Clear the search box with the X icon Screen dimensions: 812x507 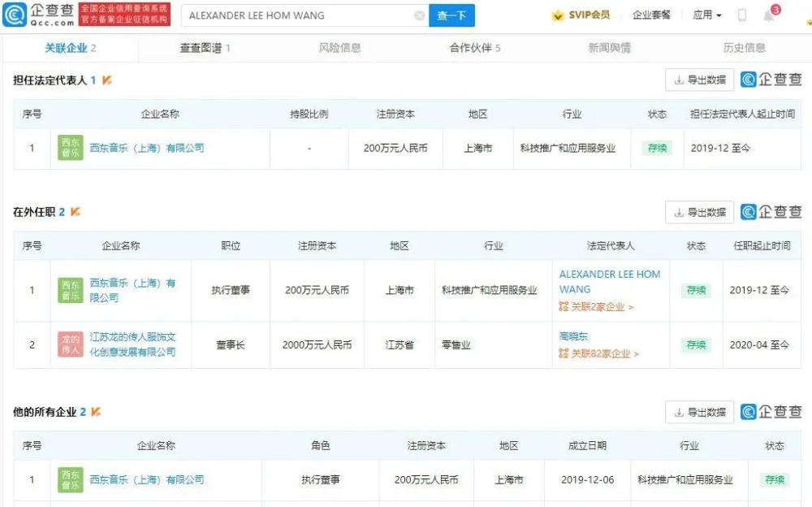point(420,15)
